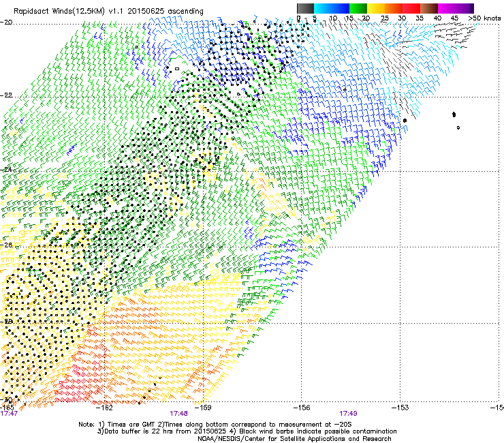Select the magenta 40-45 knots color bar segment
504x443 pixels.
tap(447, 8)
